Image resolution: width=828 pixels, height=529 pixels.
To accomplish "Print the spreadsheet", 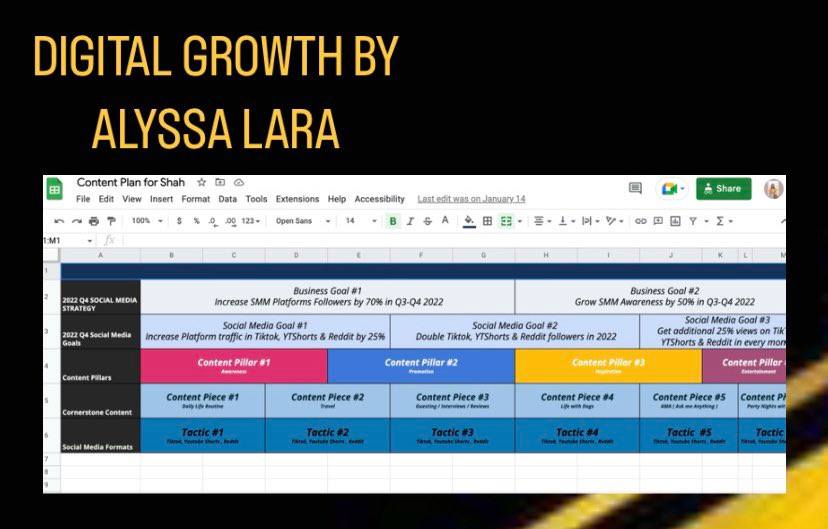I will pos(93,221).
